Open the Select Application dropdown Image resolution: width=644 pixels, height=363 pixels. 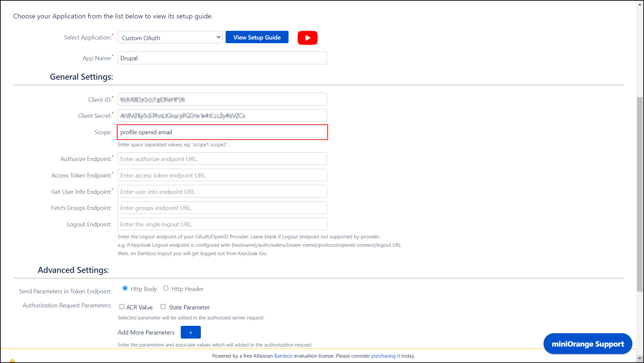pos(170,38)
